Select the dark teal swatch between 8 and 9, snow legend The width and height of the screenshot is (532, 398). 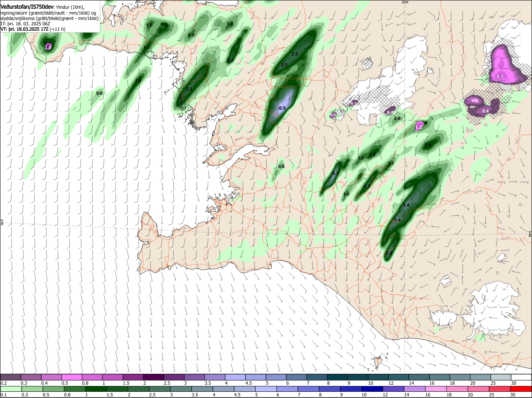337,377
